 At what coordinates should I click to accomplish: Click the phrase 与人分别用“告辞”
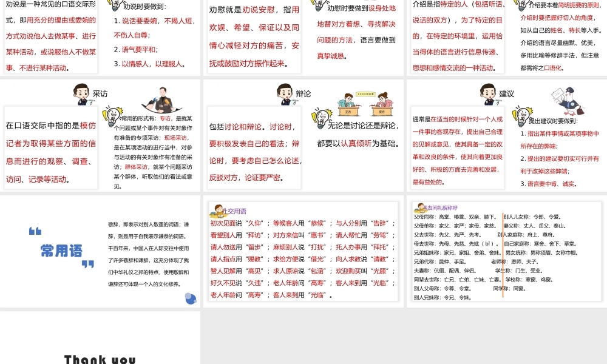362,223
